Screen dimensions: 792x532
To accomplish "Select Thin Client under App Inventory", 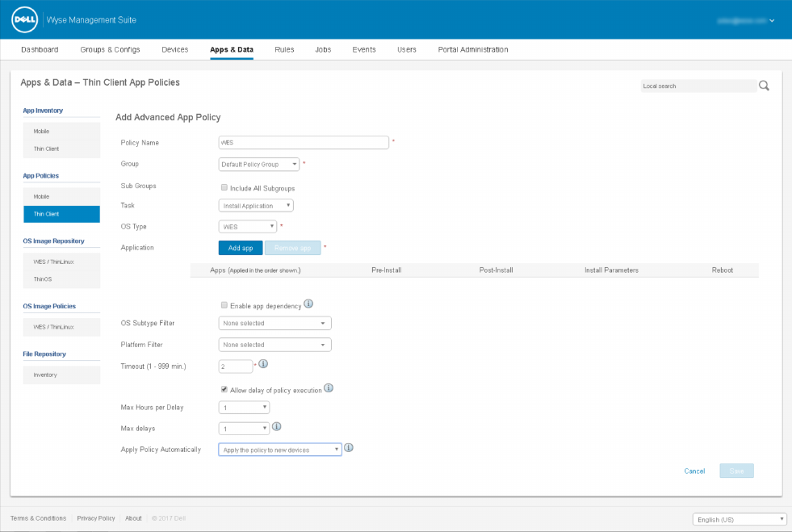I will click(x=61, y=149).
